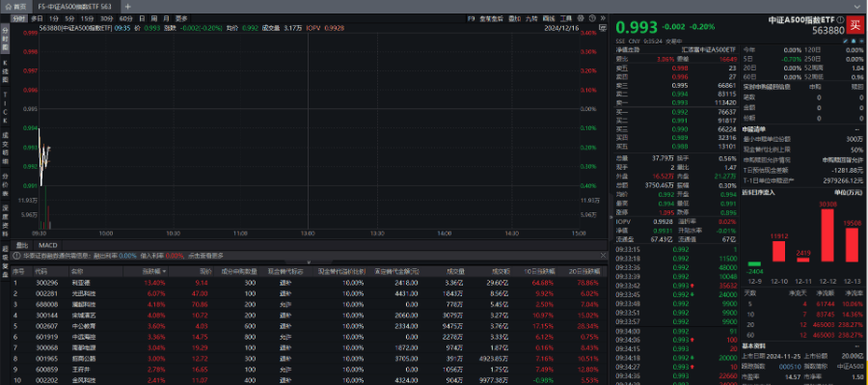Select 深度资料 in left sidebar
This screenshot has height=385, width=868.
tap(5, 220)
